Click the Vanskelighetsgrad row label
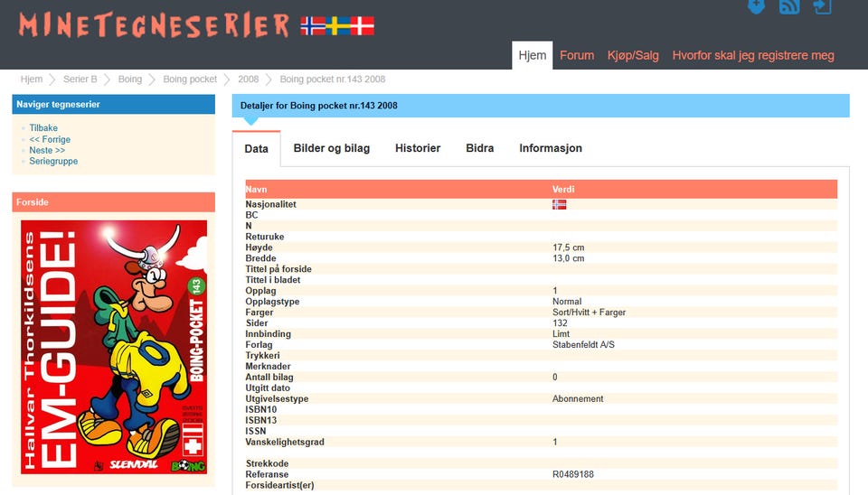Screen dimensions: 868x495 point(285,442)
